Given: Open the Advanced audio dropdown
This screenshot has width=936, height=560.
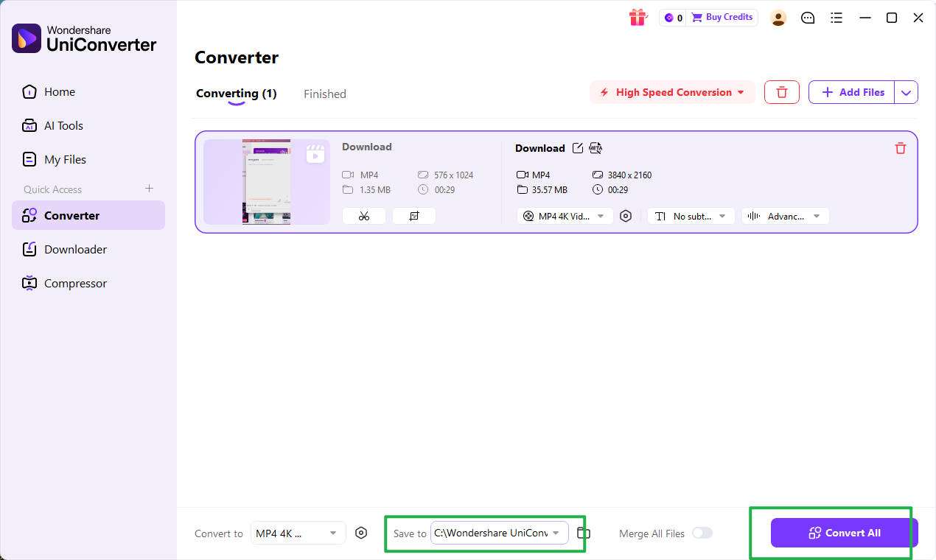Looking at the screenshot, I should (785, 216).
